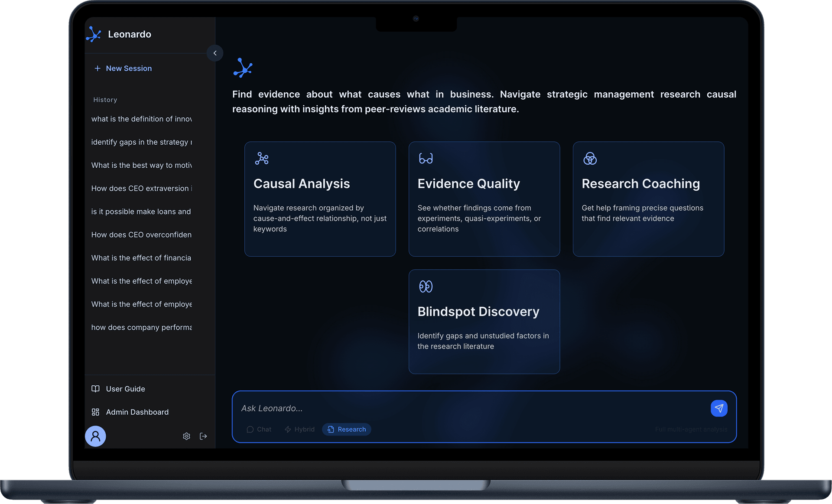Toggle the Research mode pill
Screen dimensions: 832x504
(x=346, y=429)
